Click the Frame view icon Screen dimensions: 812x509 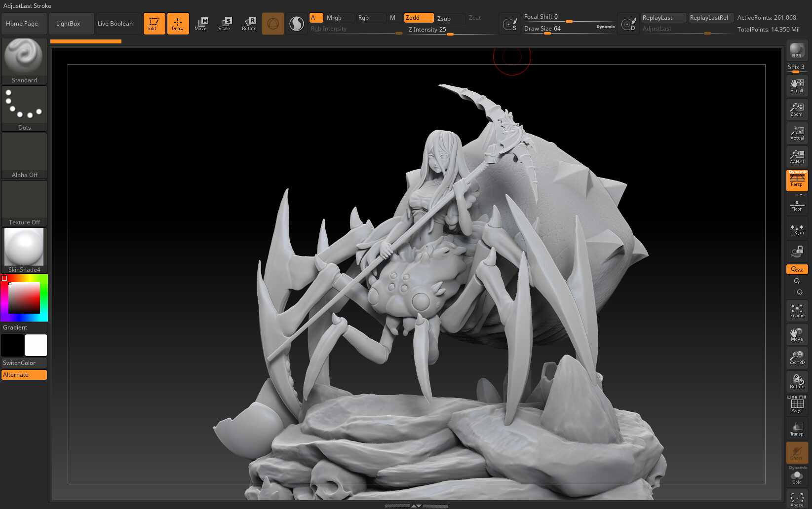[x=797, y=311]
